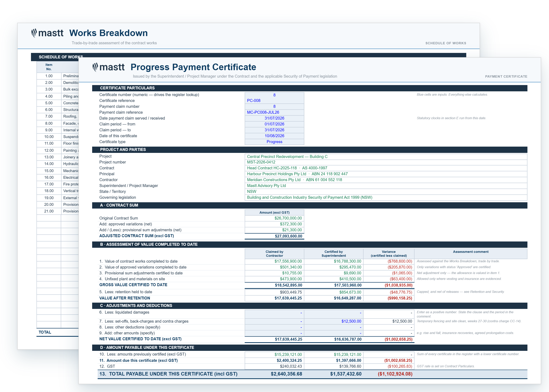Select the 'B · Assessment of Value' section header

[310, 245]
